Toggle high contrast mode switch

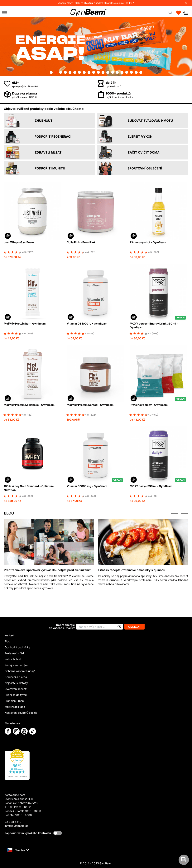click(58, 833)
